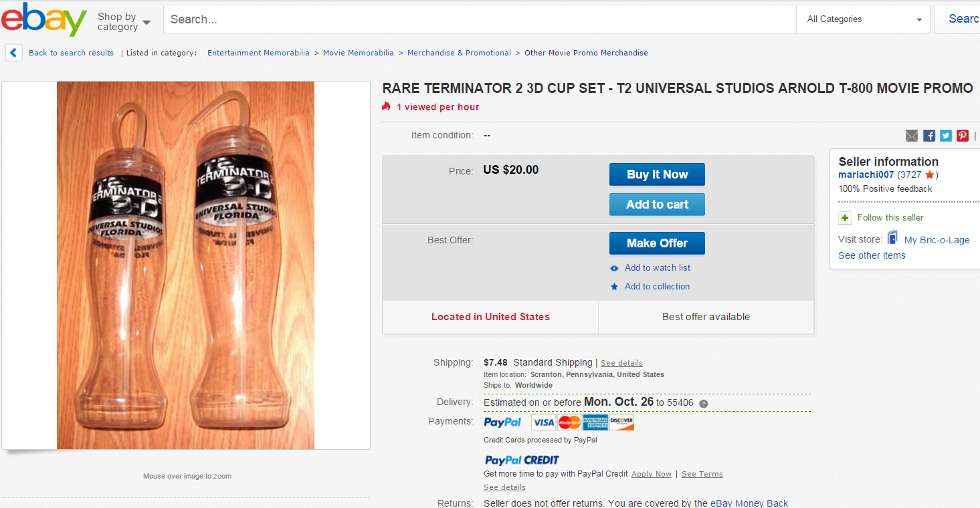This screenshot has height=508, width=980.
Task: Toggle Add to watch list
Action: pyautogui.click(x=650, y=268)
